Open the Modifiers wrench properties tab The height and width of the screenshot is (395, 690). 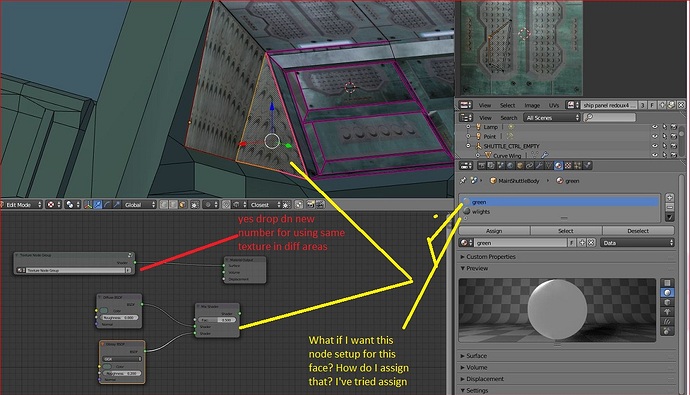coord(539,166)
